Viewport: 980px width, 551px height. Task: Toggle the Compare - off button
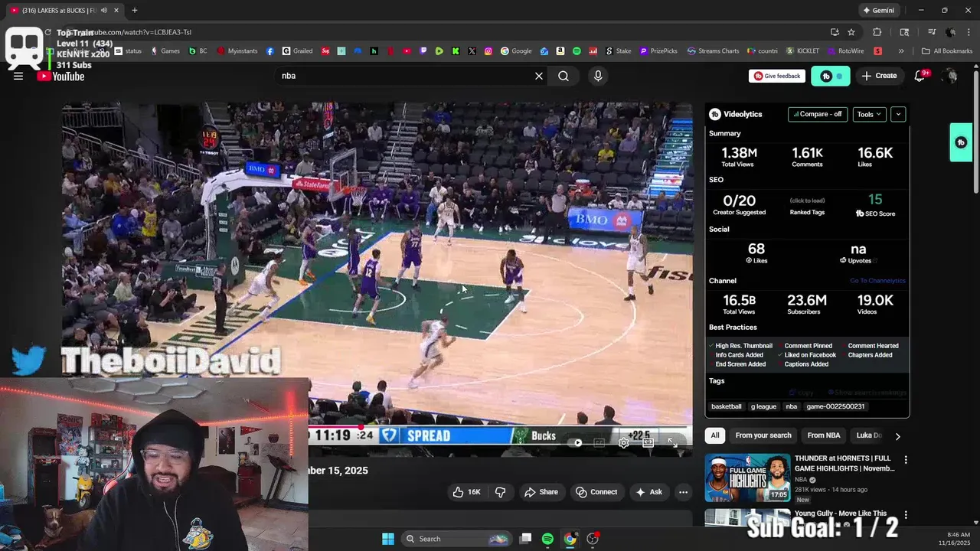click(818, 114)
